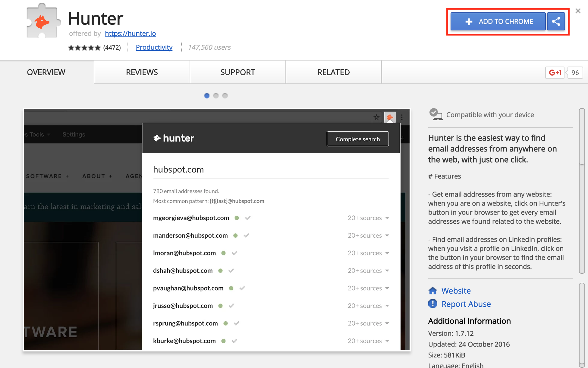Expand sources for manderson@hubspot.com

point(368,235)
